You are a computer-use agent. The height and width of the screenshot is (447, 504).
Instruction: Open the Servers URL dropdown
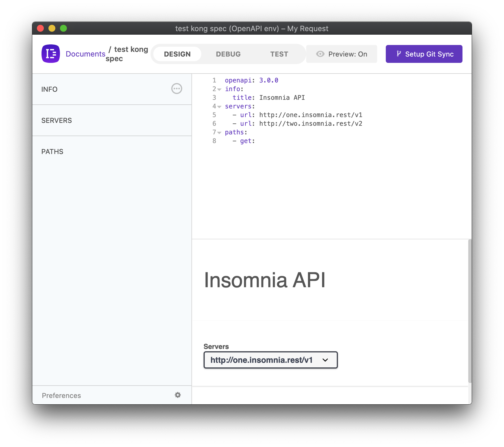[x=270, y=360]
